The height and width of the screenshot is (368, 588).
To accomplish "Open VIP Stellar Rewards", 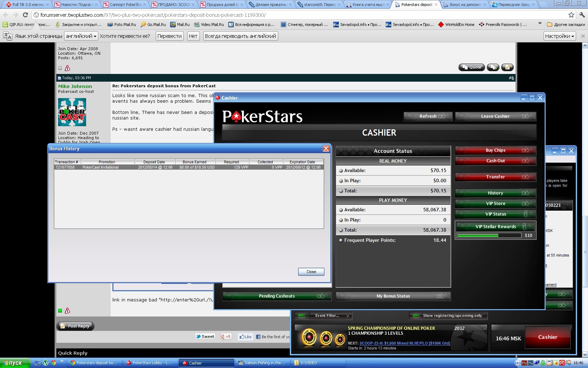I will point(496,227).
